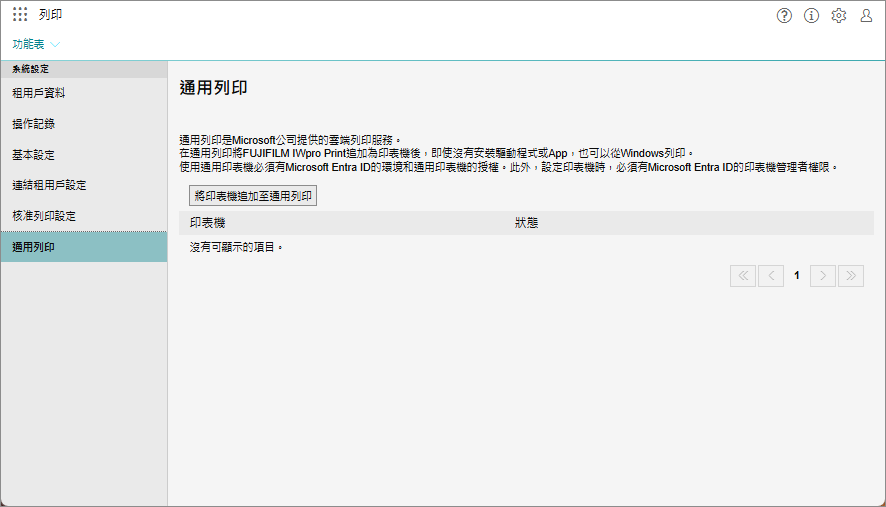Click the information circle icon
This screenshot has width=886, height=507.
811,15
